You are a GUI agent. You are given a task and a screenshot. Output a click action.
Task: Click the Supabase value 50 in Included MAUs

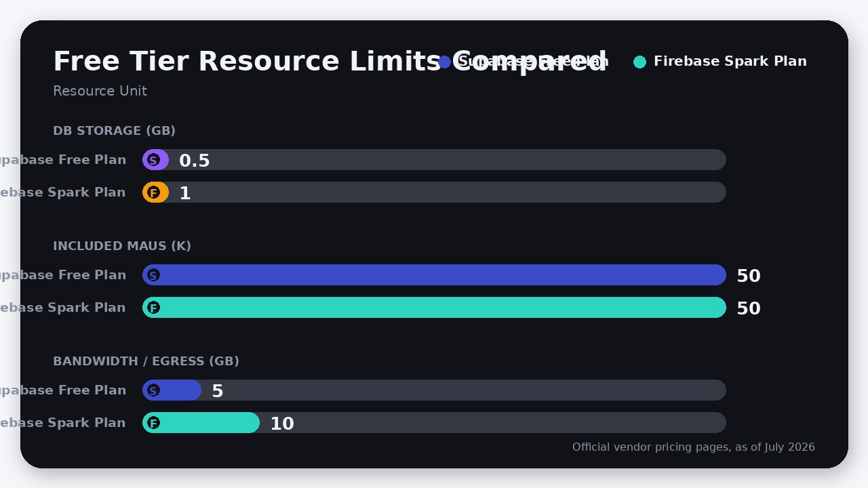[749, 276]
